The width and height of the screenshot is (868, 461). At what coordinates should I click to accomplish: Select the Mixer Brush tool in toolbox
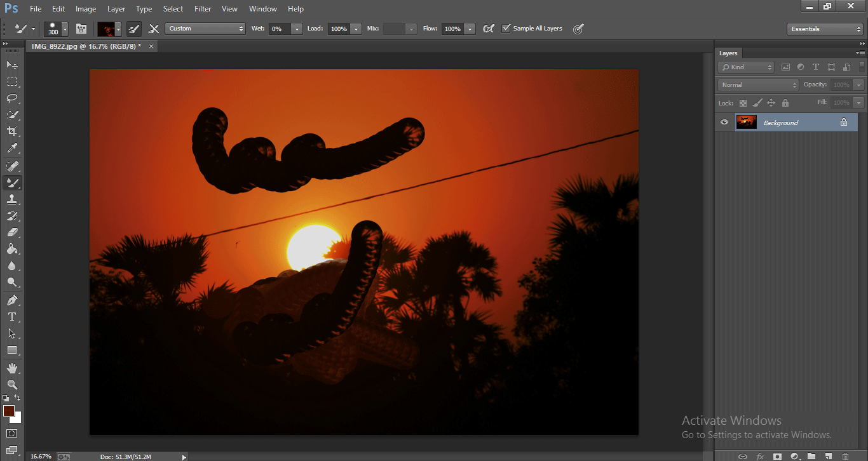tap(12, 183)
